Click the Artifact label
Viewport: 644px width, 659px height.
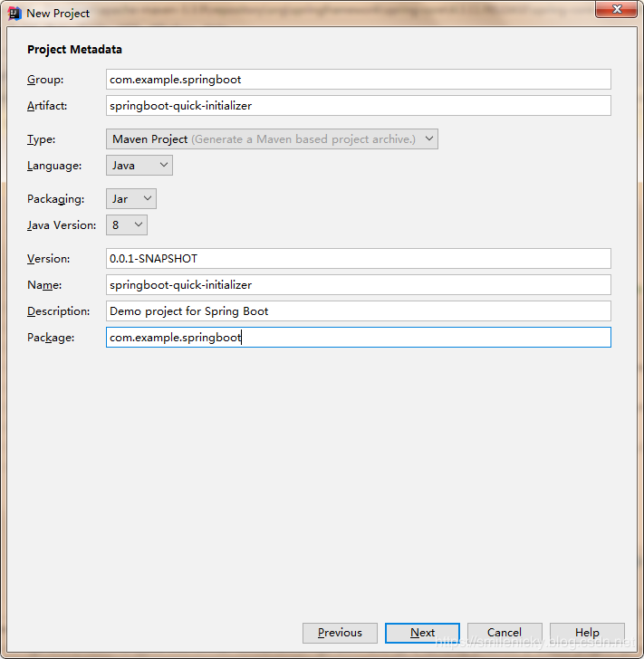coord(47,106)
